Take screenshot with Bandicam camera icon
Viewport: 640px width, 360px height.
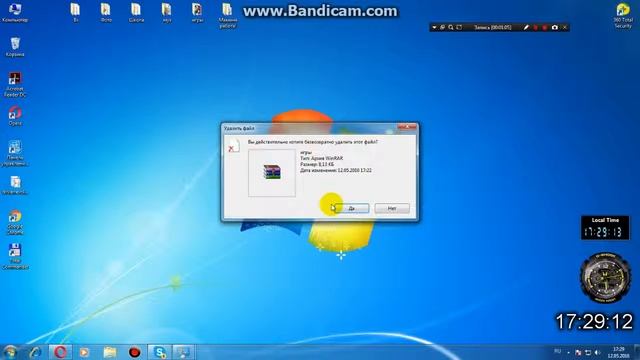point(554,27)
